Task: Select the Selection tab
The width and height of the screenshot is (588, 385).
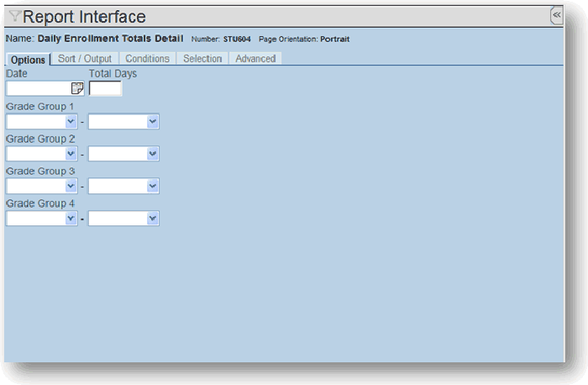Action: (202, 59)
